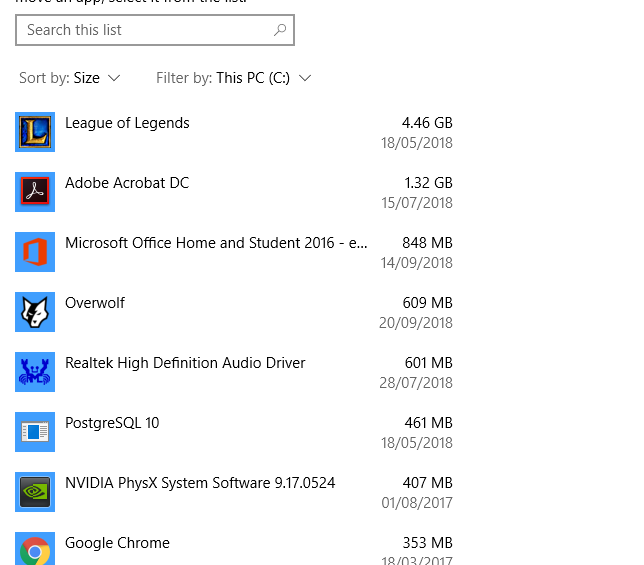Click the 28/07/2018 install date

pyautogui.click(x=416, y=383)
